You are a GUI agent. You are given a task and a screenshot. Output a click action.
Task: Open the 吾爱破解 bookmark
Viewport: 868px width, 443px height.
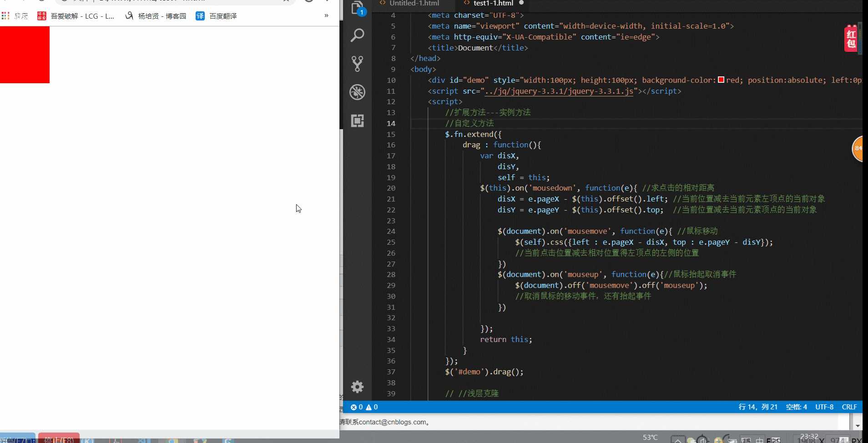point(76,16)
